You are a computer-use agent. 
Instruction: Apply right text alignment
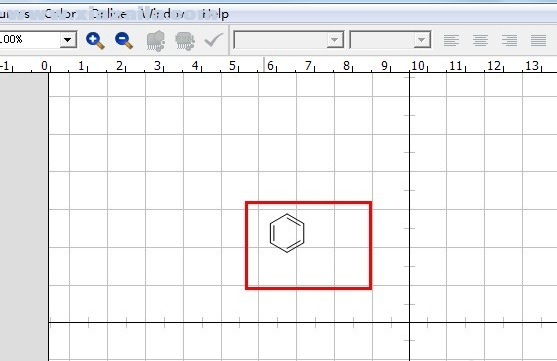(509, 41)
